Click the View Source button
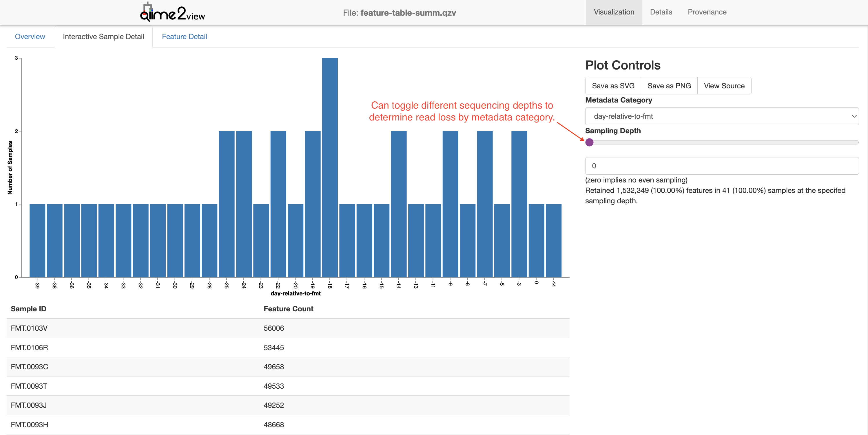Screen dimensions: 868x435 724,86
